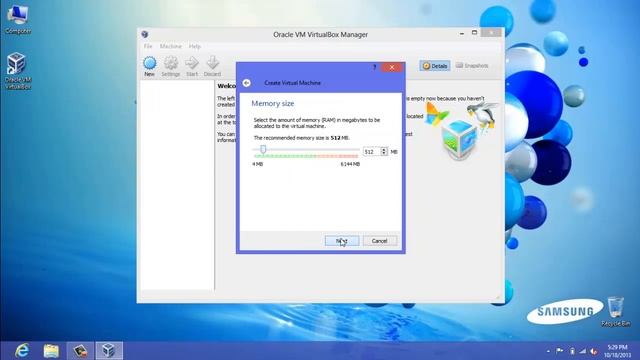Click the network signal tray icon
640x360 pixels.
tap(583, 351)
